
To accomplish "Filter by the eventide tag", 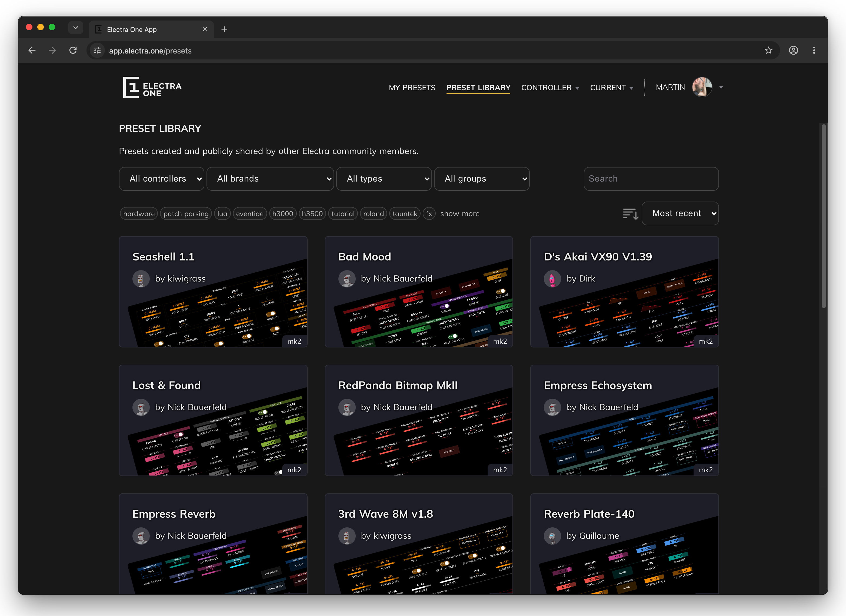I will click(249, 214).
